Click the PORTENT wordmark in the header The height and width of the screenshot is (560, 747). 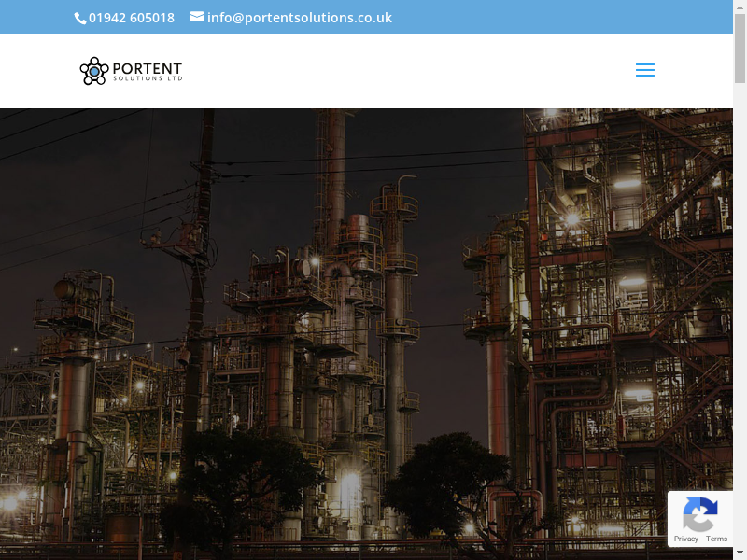148,68
